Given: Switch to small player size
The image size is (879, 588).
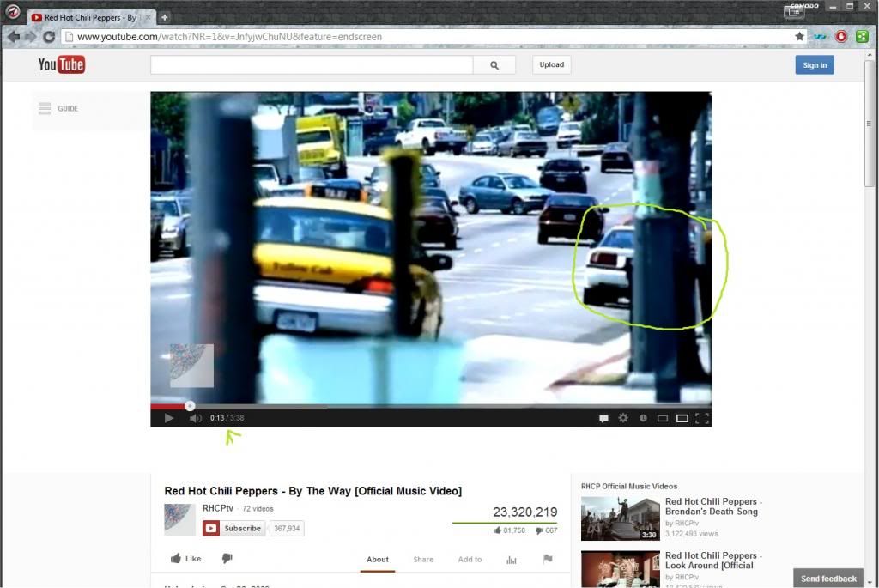Looking at the screenshot, I should pos(663,418).
